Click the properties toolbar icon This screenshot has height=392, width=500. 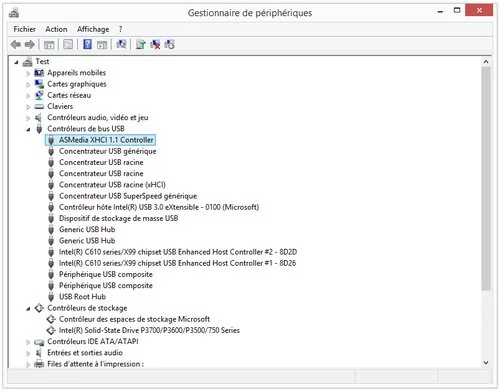tap(68, 44)
